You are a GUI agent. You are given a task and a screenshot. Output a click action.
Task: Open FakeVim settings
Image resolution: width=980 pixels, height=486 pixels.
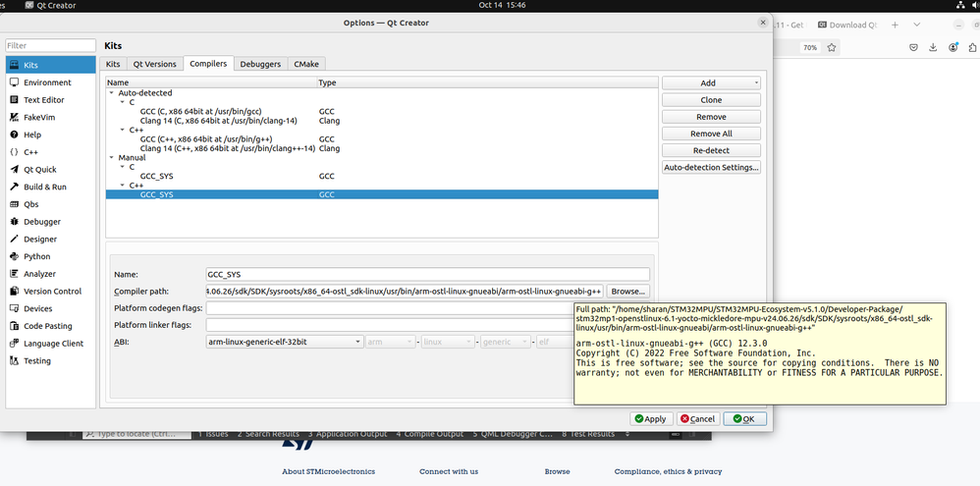click(51, 118)
